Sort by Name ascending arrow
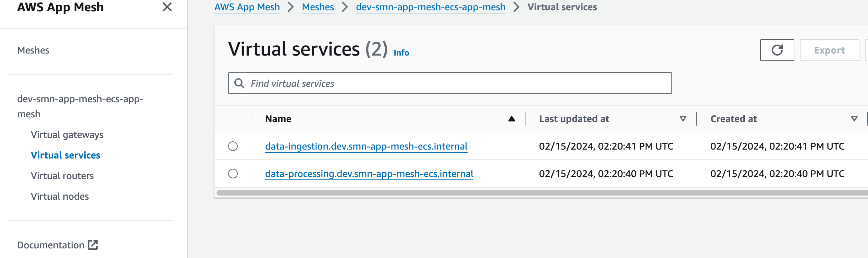 [511, 119]
